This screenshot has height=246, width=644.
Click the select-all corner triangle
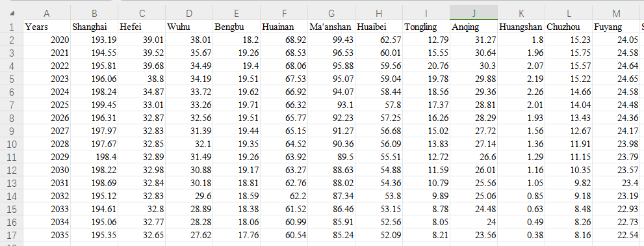click(x=12, y=14)
